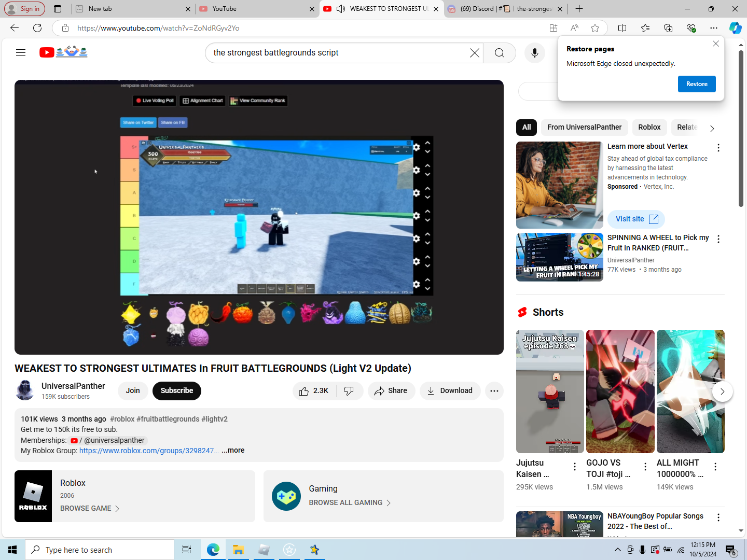Open Copilot sidebar

pyautogui.click(x=735, y=28)
